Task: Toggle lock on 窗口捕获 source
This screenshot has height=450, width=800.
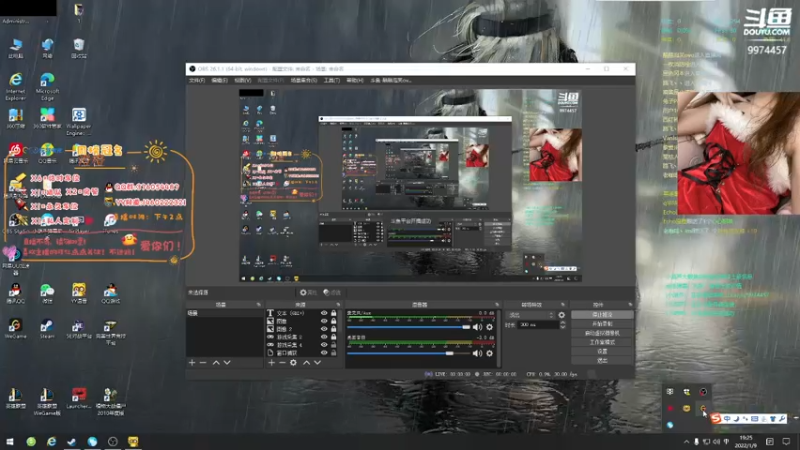Action: (x=334, y=353)
